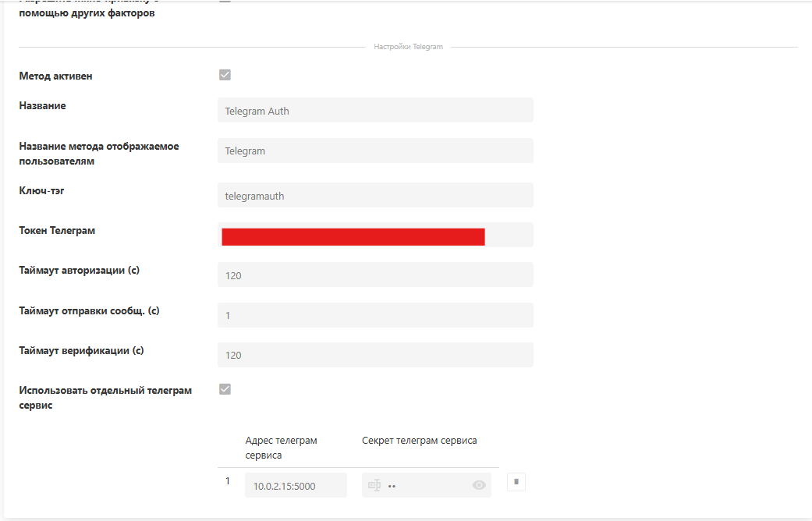Image resolution: width=812 pixels, height=521 pixels.
Task: Click the 'Настройки Telegram' section heading
Action: [x=408, y=47]
